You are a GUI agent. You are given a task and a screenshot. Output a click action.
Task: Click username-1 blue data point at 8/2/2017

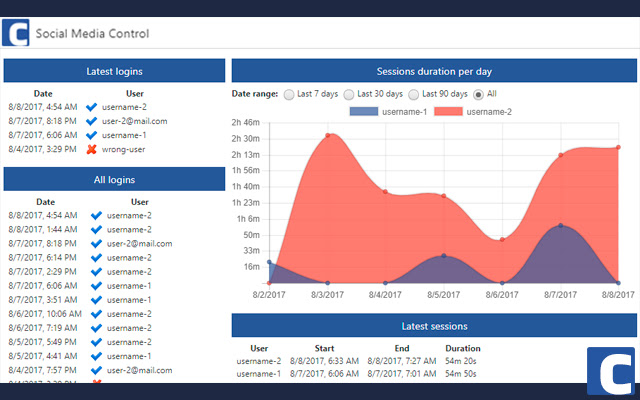coord(269,262)
